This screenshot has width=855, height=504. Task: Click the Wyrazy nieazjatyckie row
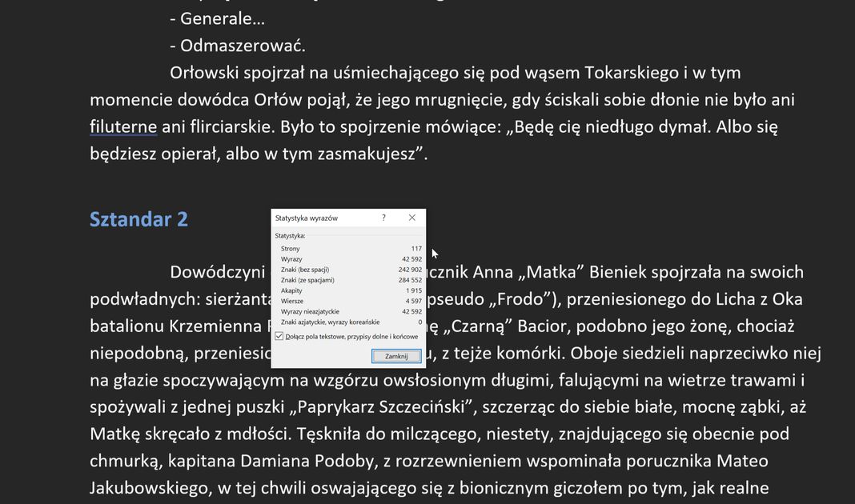click(351, 312)
